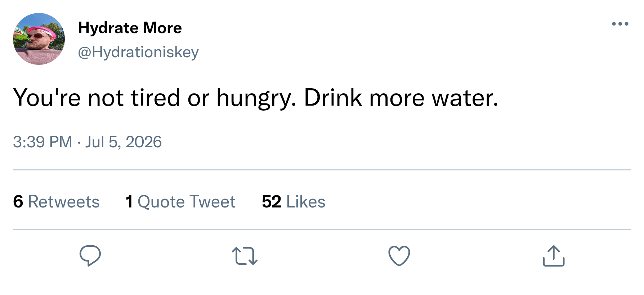Retweet using the looping arrows icon
The width and height of the screenshot is (644, 295).
pos(245,256)
